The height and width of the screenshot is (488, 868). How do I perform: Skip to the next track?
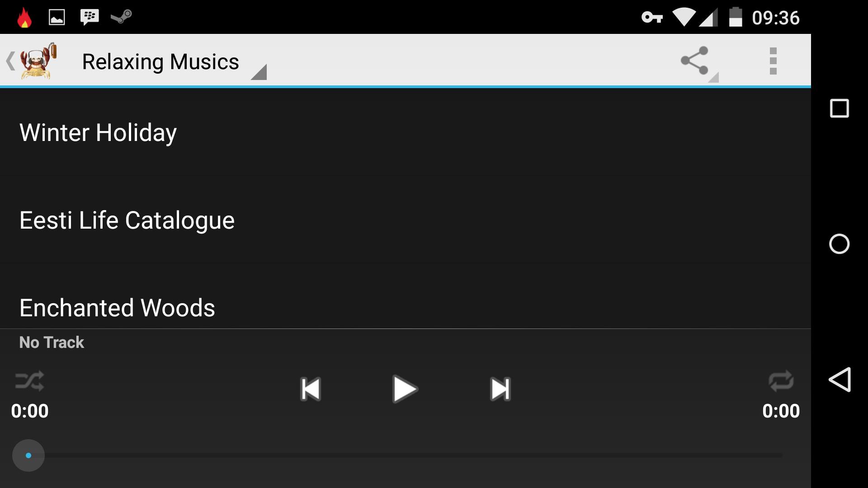pyautogui.click(x=500, y=389)
